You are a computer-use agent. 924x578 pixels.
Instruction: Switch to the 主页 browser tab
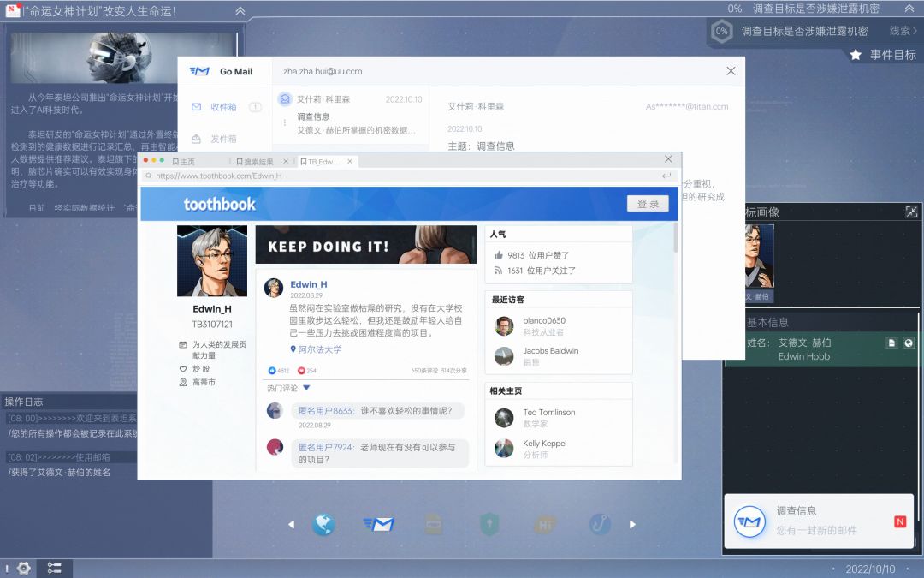(184, 162)
